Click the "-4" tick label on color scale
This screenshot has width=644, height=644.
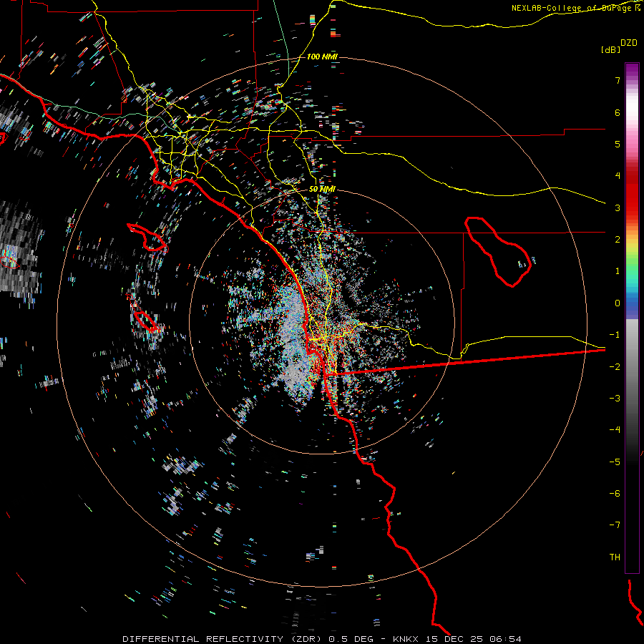coord(615,430)
